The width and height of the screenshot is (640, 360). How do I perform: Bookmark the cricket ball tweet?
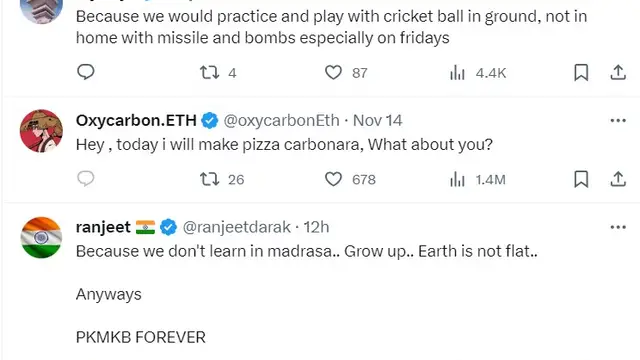pyautogui.click(x=581, y=73)
